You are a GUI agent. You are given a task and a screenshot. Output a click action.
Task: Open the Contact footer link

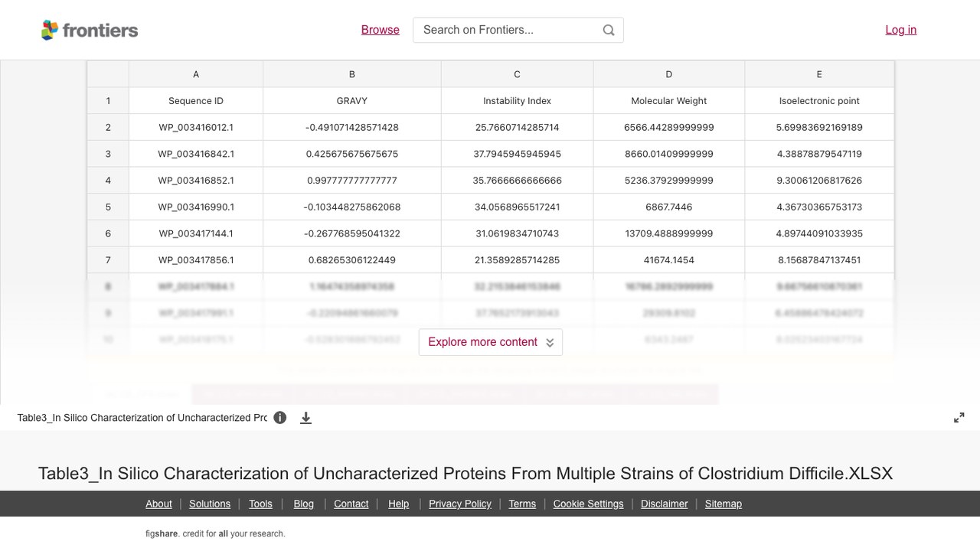(351, 504)
